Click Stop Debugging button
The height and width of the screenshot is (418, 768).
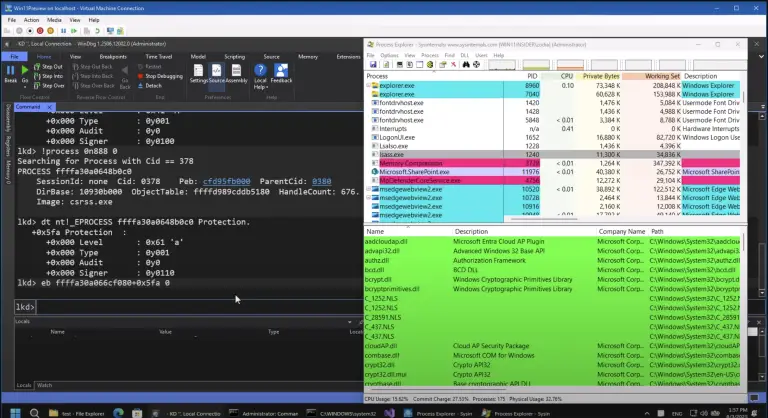(x=162, y=76)
